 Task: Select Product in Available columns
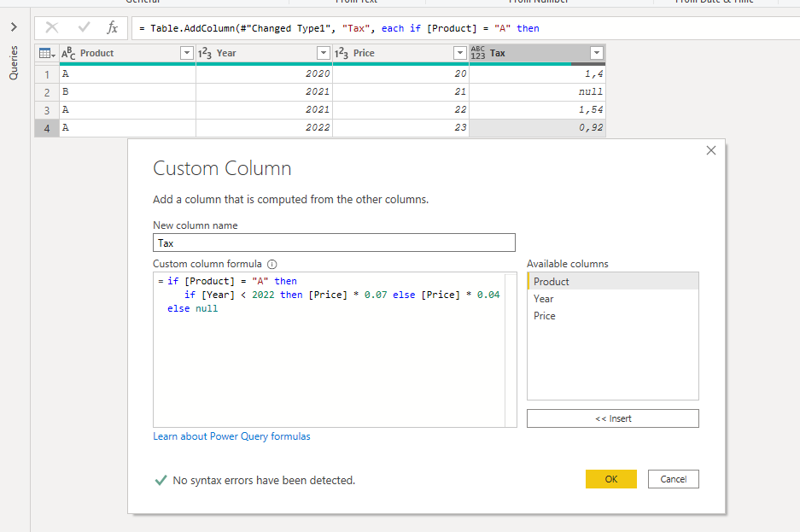point(612,282)
